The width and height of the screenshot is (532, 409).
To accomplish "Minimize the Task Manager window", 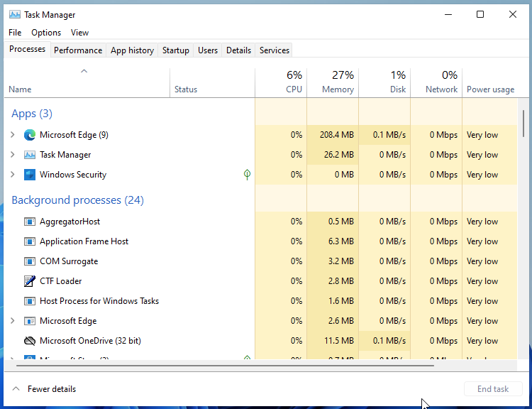I will pos(448,15).
